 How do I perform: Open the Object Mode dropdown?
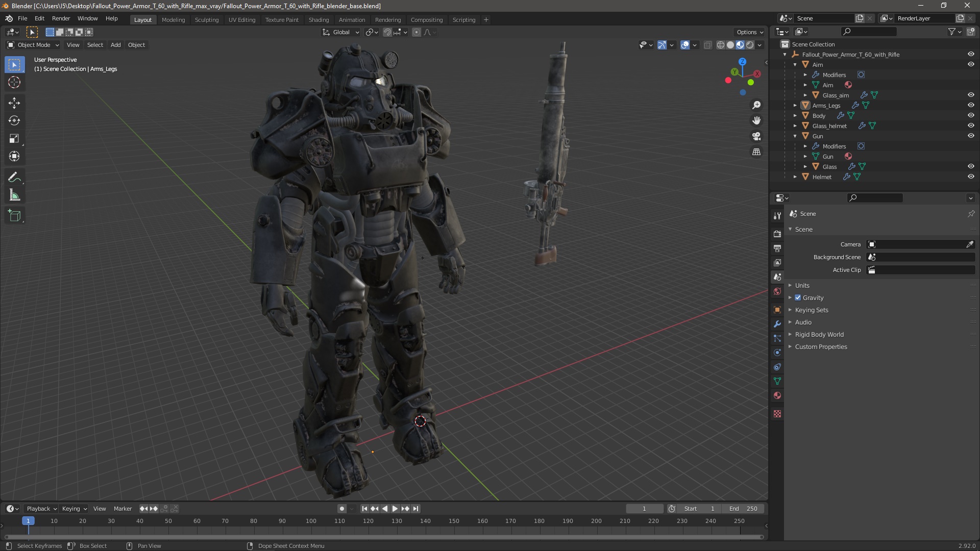pos(33,45)
